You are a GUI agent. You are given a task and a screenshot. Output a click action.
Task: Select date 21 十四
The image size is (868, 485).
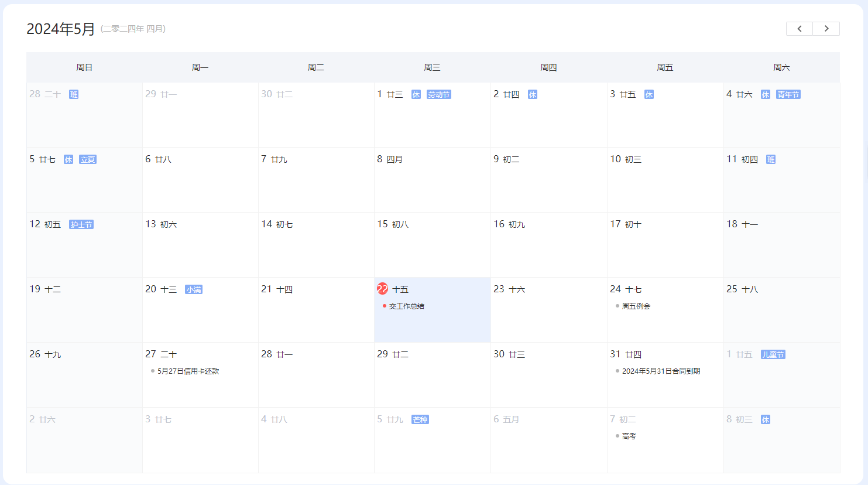click(316, 310)
